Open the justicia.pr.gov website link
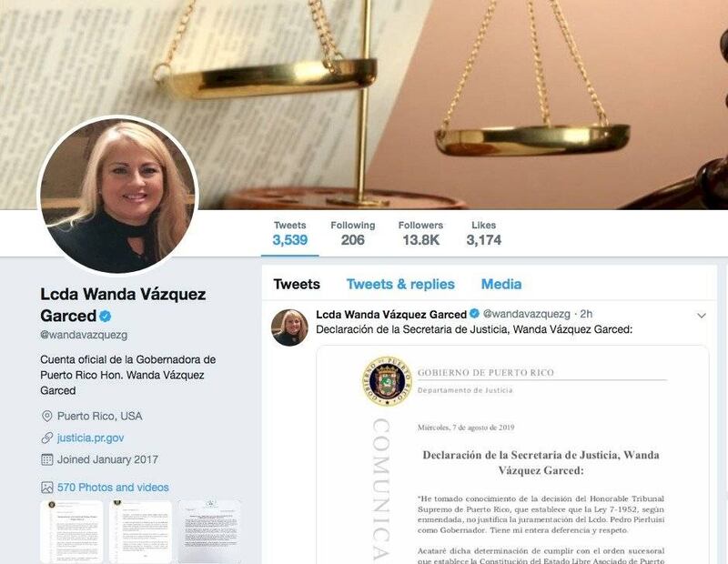 click(90, 438)
